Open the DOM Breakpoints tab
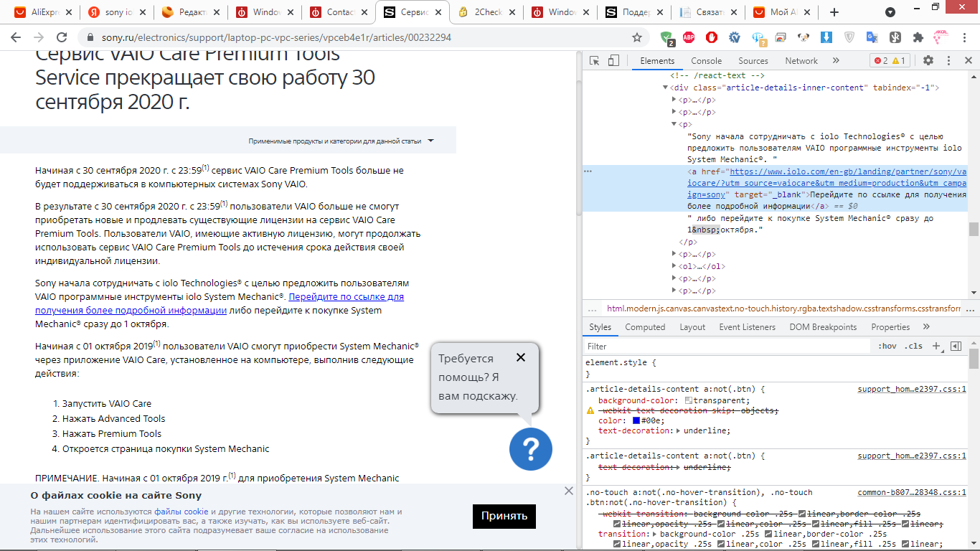980x551 pixels. (823, 327)
